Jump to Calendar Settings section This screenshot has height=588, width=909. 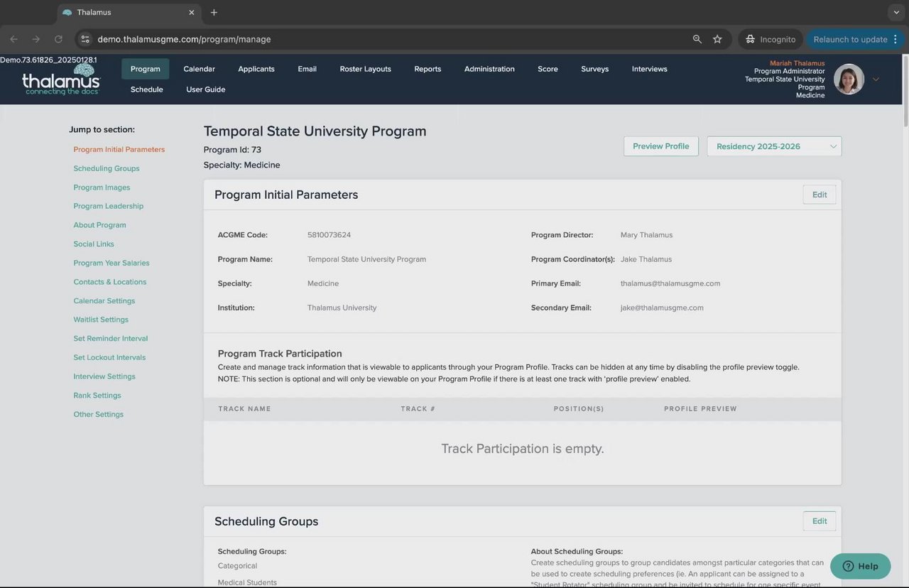(104, 301)
